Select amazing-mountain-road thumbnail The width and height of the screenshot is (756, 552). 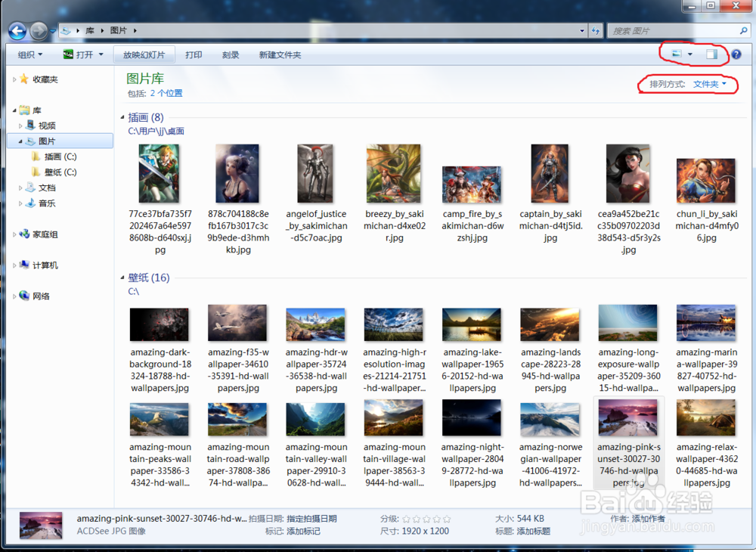pos(237,420)
